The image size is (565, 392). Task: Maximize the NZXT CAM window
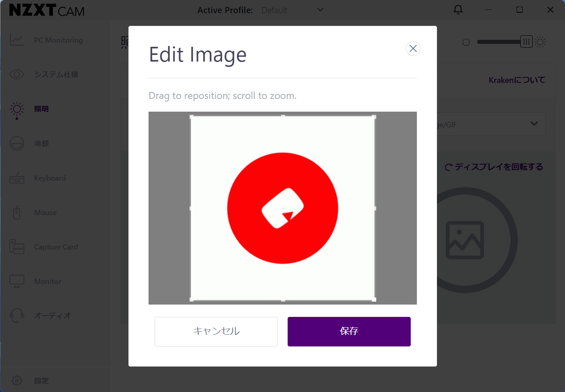pos(519,9)
